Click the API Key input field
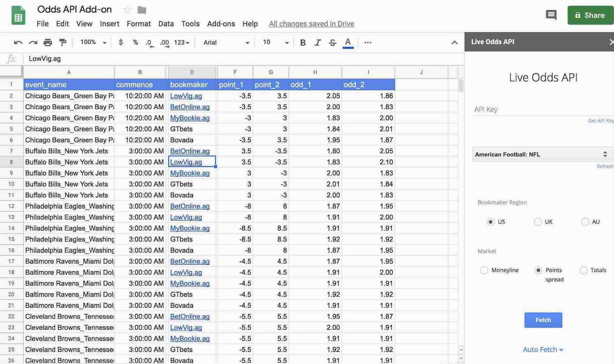Screen dimensions: 614x364 [543, 109]
